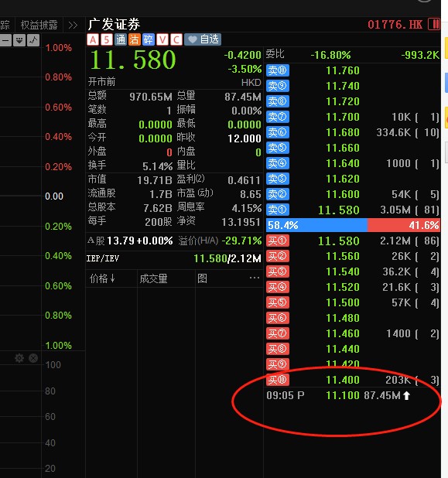Click the 委比 -16.80% value
This screenshot has height=478, width=448.
click(x=330, y=55)
